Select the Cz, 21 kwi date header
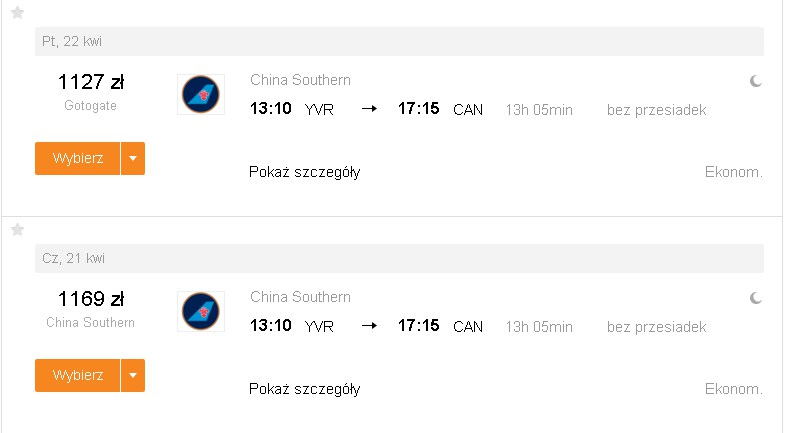The height and width of the screenshot is (433, 786). pyautogui.click(x=400, y=259)
